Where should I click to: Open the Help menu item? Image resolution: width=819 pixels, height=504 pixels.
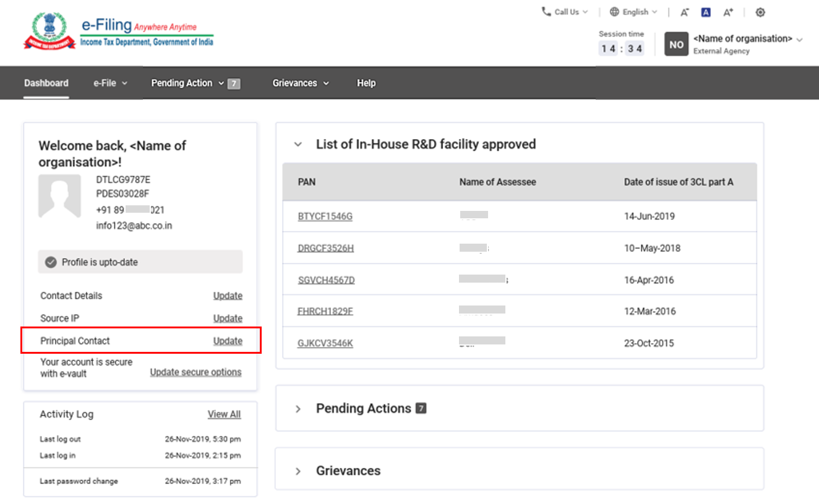click(366, 83)
